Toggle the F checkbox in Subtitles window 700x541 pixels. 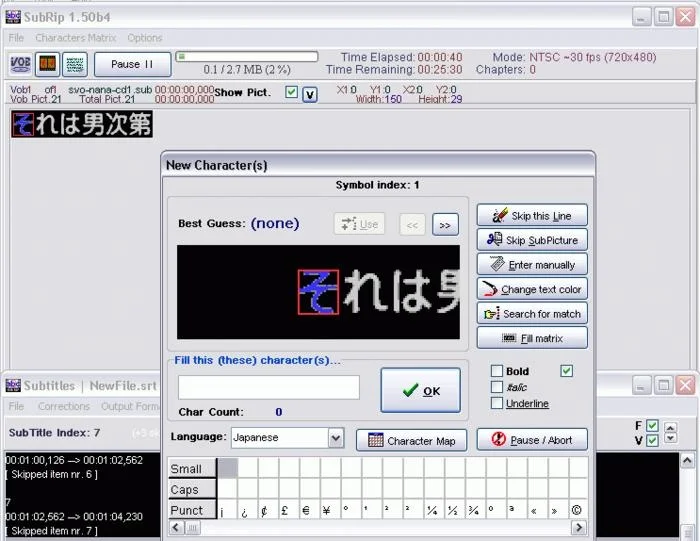[652, 425]
